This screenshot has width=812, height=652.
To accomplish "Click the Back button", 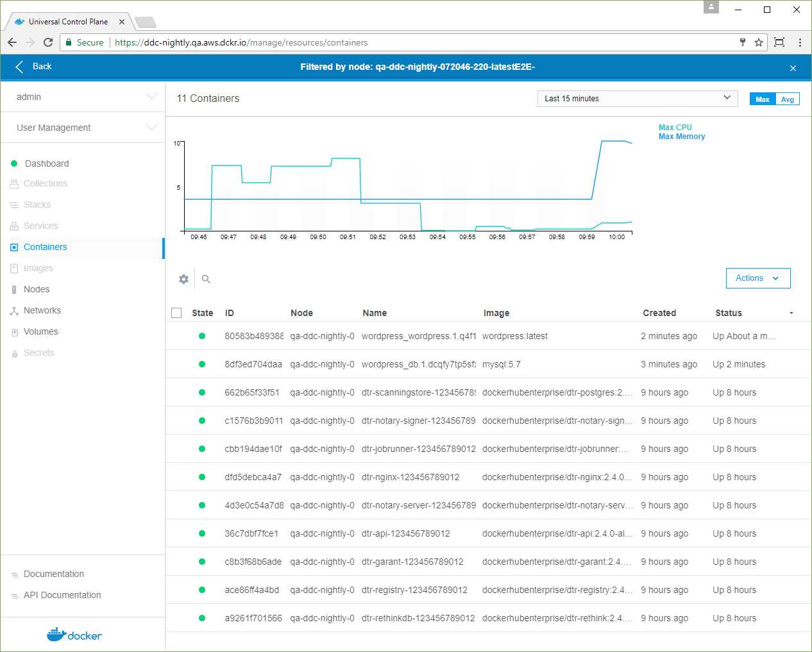I will (33, 67).
